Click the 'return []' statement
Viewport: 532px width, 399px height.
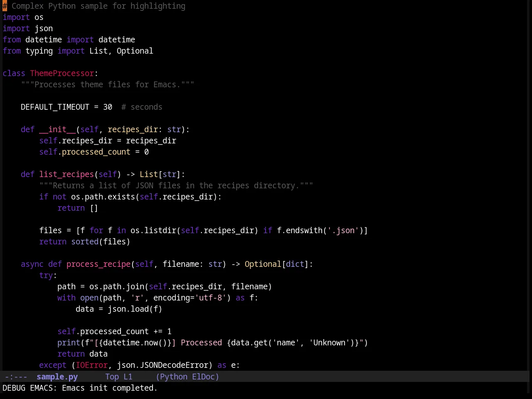78,208
